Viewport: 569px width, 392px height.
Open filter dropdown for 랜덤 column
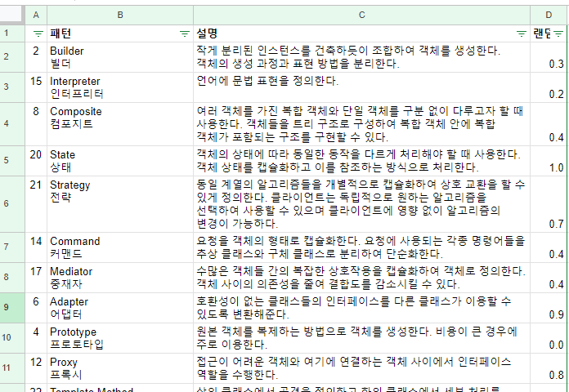558,33
